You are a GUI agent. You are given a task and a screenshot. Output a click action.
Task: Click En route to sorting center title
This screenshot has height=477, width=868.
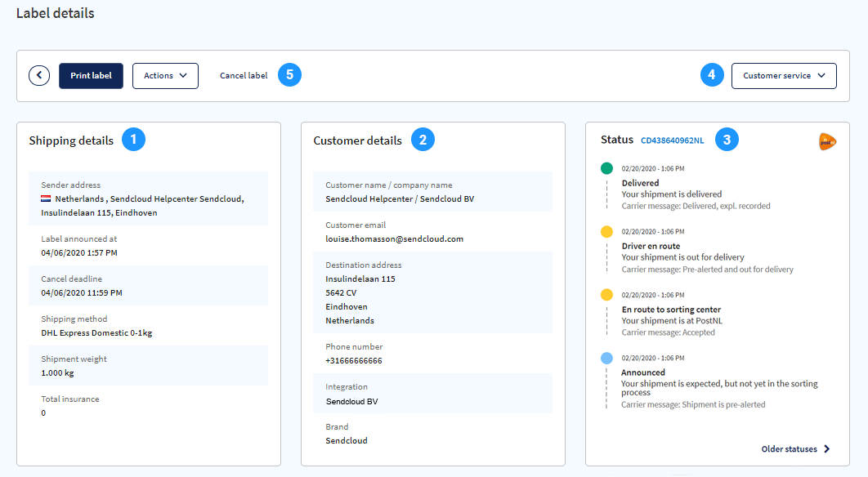(x=671, y=310)
